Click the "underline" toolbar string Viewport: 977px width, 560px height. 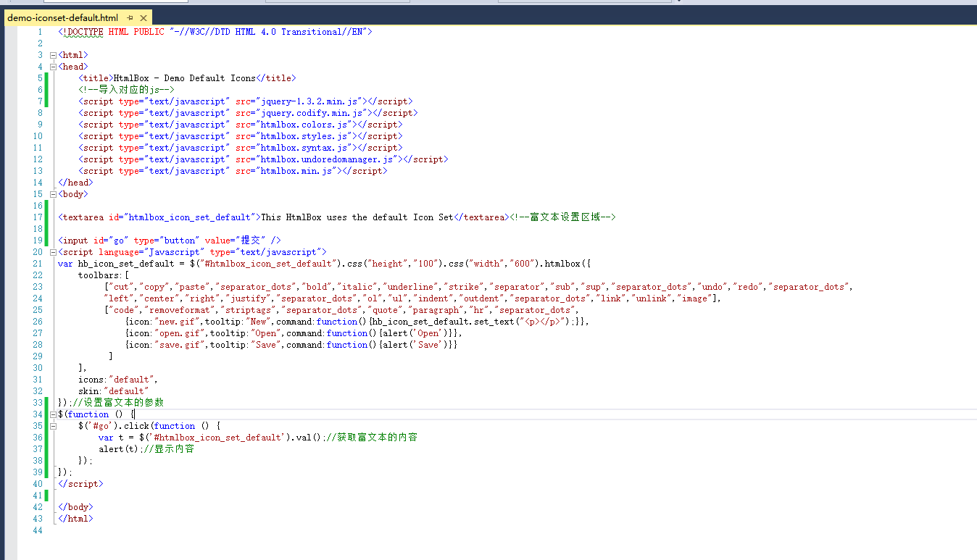(410, 287)
